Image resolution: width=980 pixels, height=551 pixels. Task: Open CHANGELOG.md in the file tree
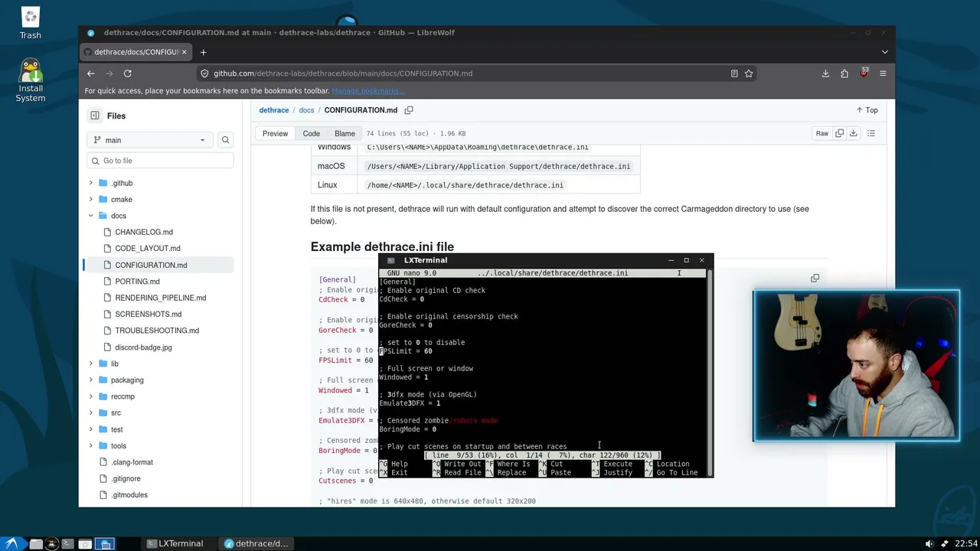(144, 232)
